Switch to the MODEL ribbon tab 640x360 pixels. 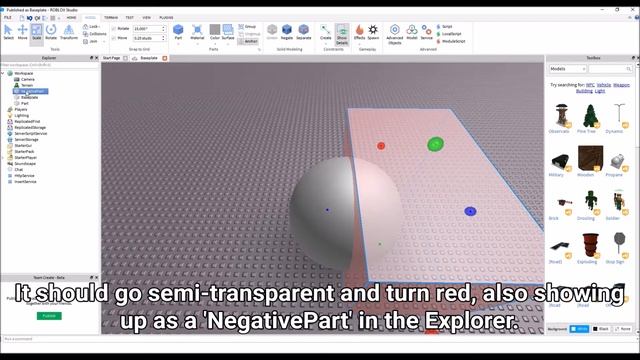click(x=90, y=18)
